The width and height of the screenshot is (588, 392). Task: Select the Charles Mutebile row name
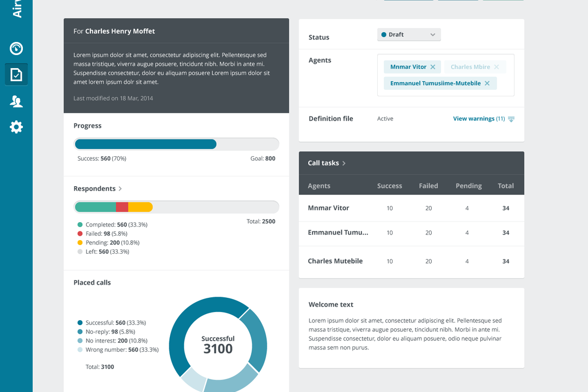pyautogui.click(x=335, y=261)
